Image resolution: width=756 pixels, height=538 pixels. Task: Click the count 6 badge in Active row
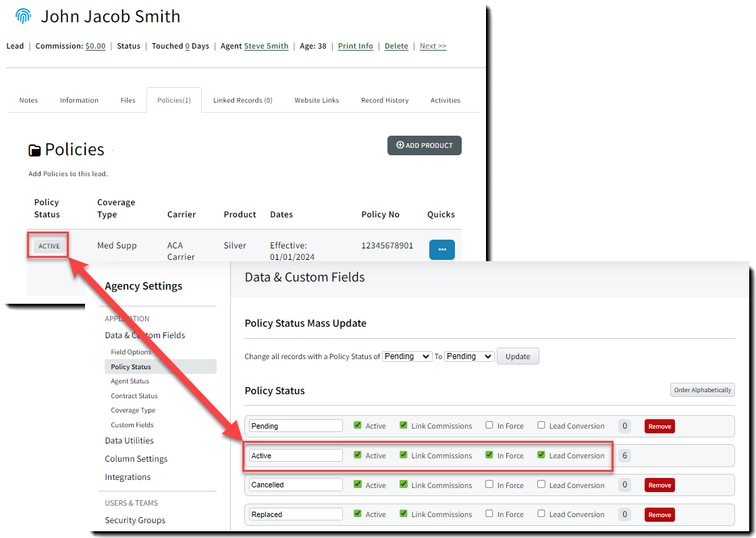pos(624,455)
